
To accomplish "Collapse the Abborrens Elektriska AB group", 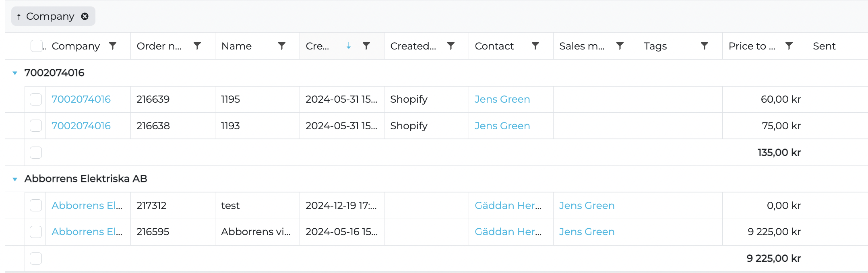I will (15, 179).
